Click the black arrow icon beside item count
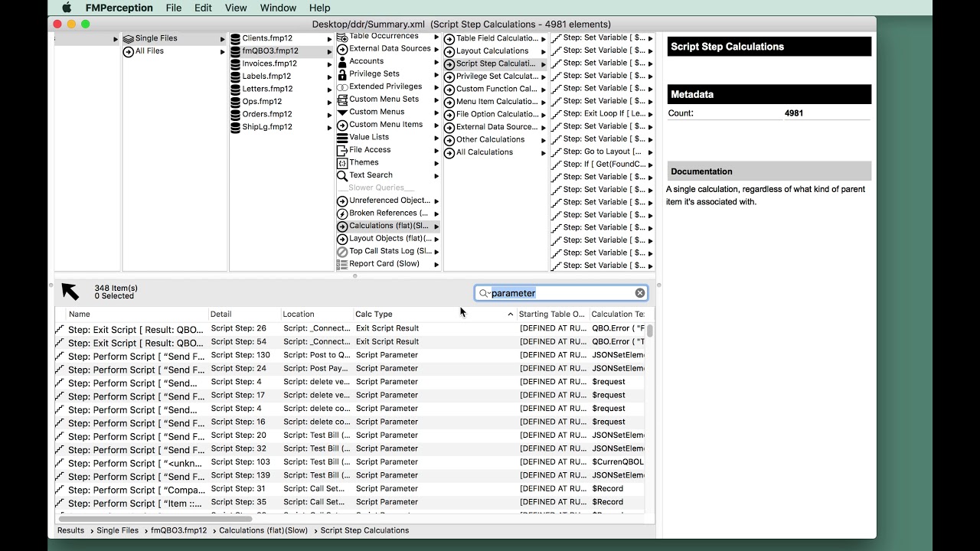 (x=70, y=292)
